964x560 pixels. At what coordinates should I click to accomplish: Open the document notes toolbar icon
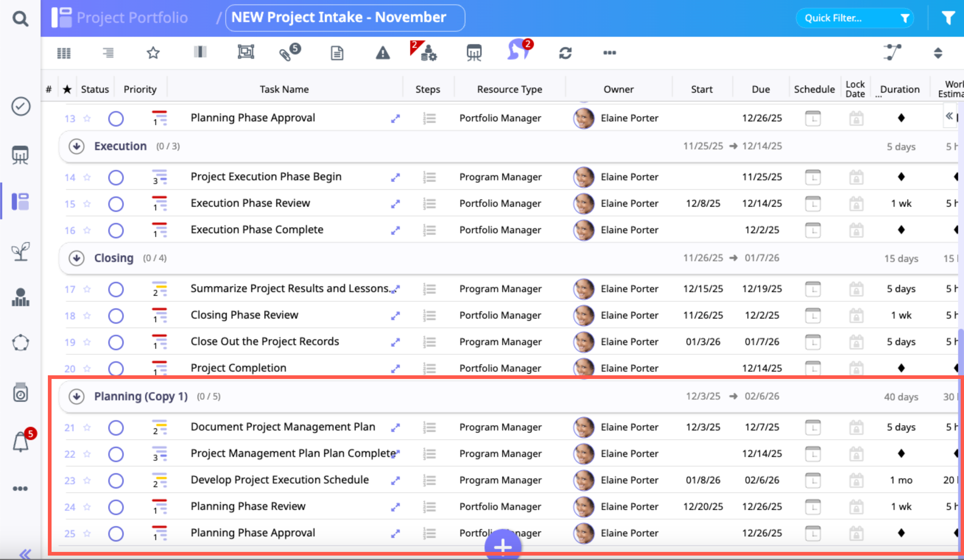337,53
